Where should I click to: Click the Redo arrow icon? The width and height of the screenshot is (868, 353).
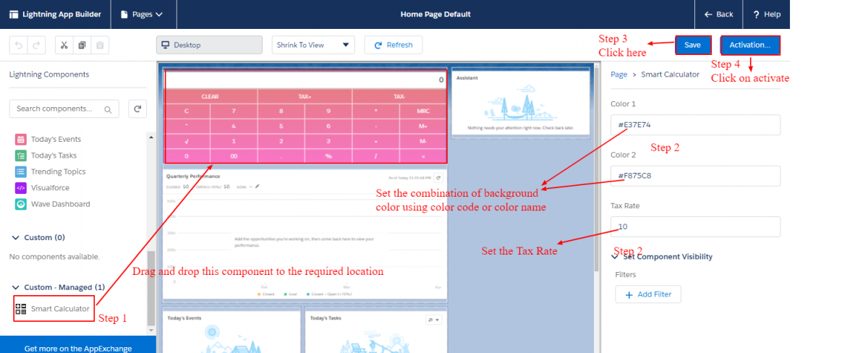click(37, 45)
